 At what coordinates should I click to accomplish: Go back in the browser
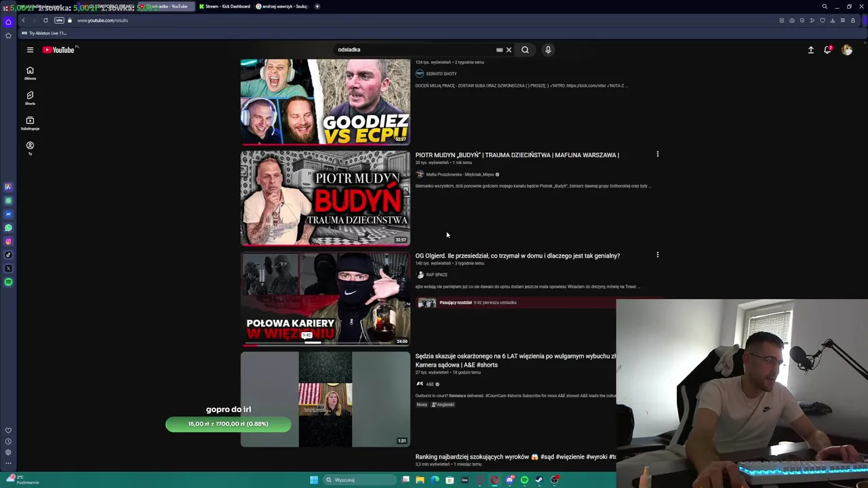click(x=23, y=20)
